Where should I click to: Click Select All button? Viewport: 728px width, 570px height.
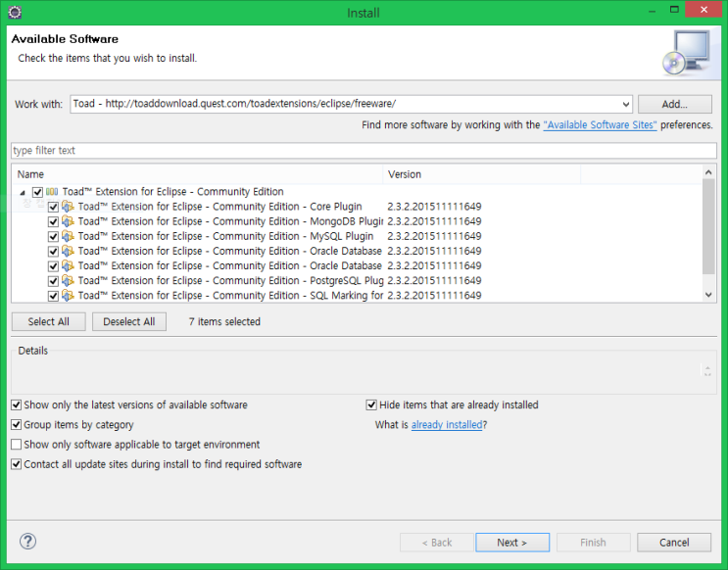(x=49, y=321)
